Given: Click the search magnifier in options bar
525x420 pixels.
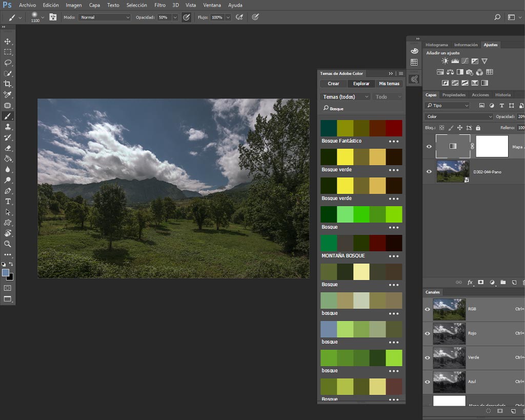Looking at the screenshot, I should (x=497, y=17).
